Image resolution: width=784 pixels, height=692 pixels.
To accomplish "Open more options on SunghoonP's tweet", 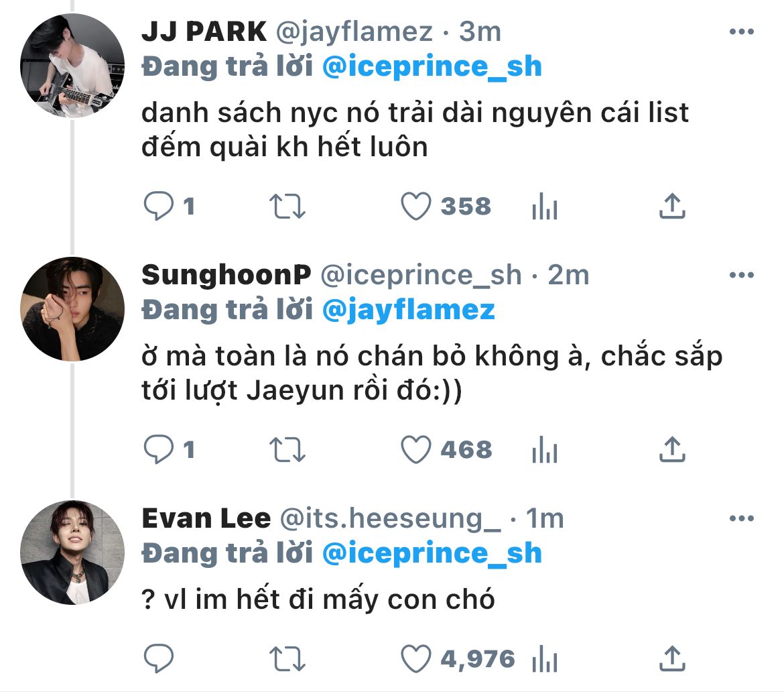I will coord(741,275).
